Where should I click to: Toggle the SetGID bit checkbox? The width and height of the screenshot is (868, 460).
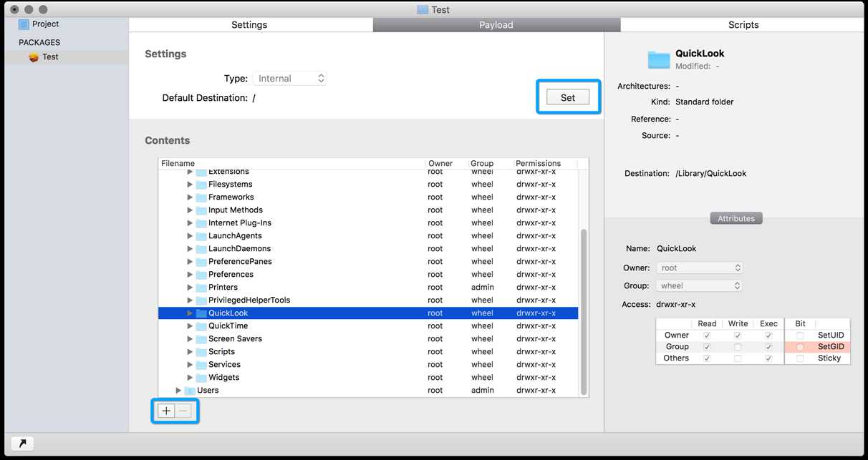tap(800, 347)
